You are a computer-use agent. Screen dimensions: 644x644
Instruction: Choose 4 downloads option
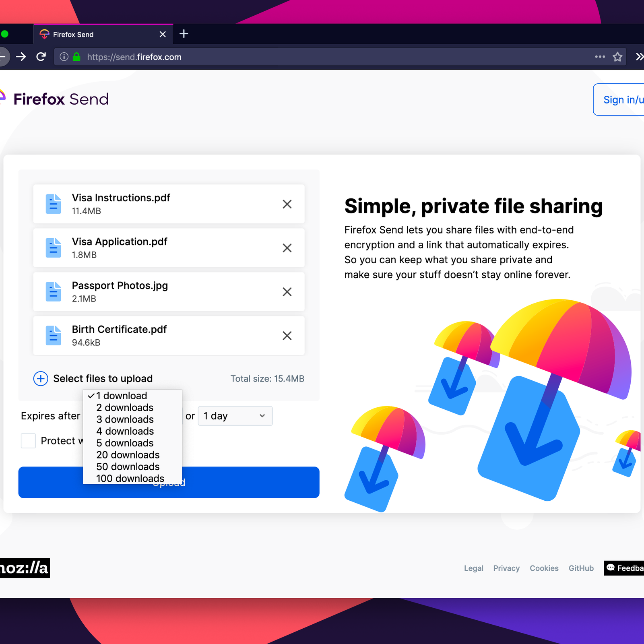pos(132,431)
